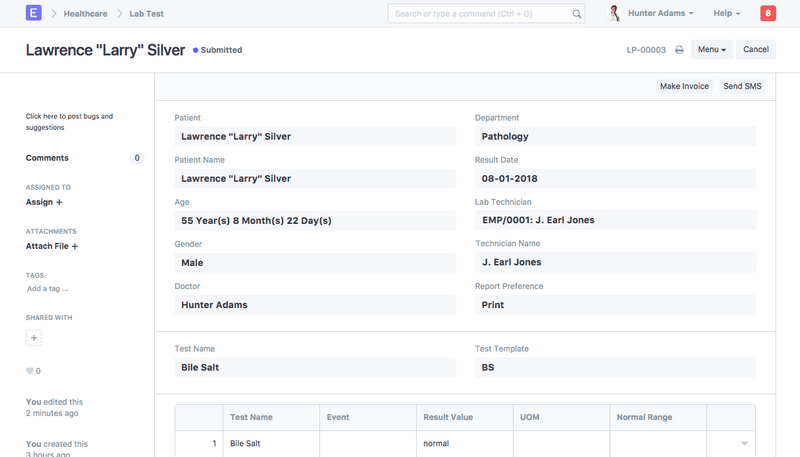Click the plus box under Shared With

[x=34, y=338]
